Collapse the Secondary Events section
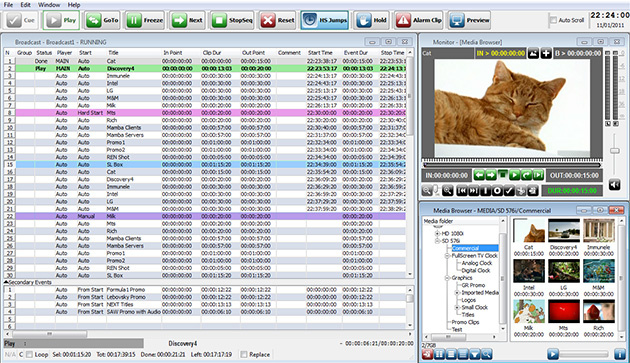 click(6, 282)
